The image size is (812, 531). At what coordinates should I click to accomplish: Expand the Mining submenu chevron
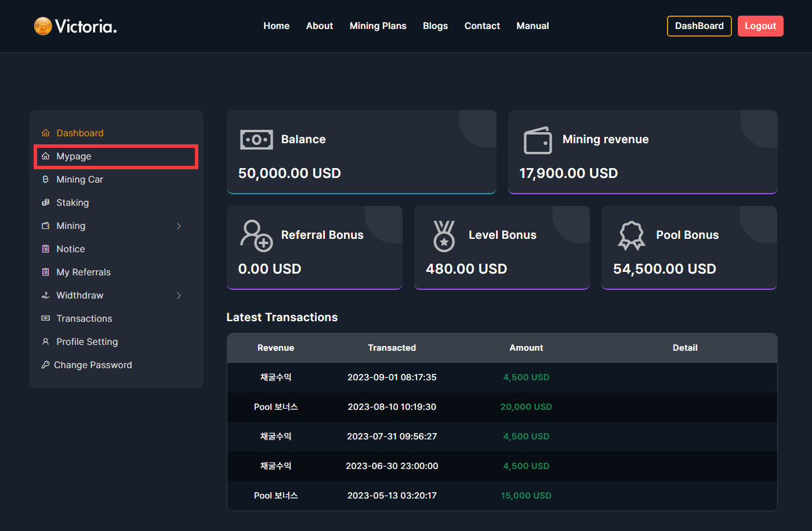pos(179,226)
